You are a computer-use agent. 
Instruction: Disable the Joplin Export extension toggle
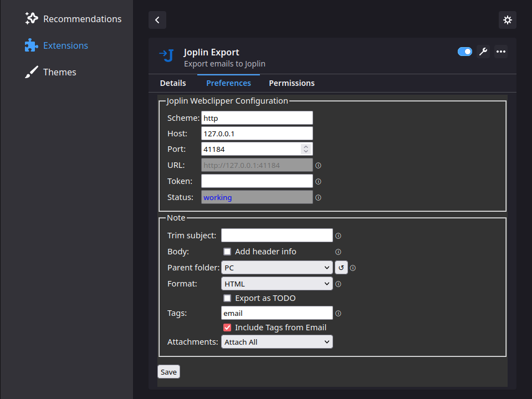(465, 52)
